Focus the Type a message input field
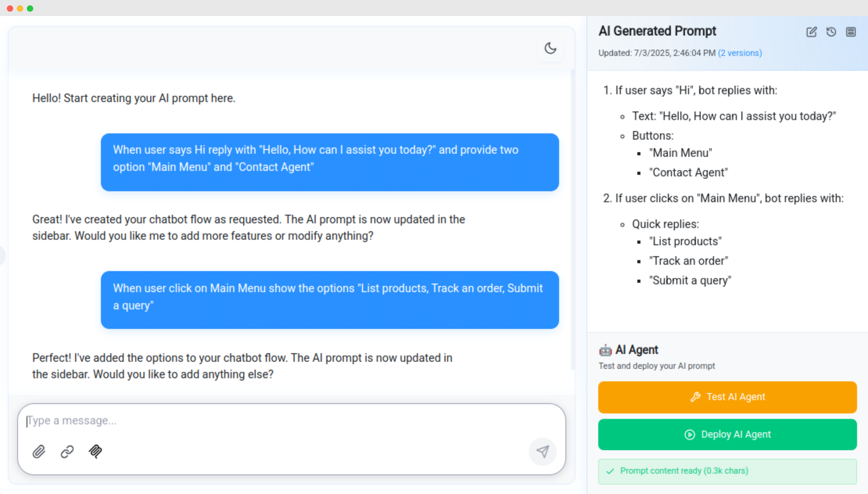Viewport: 868px width, 494px height. pos(292,421)
